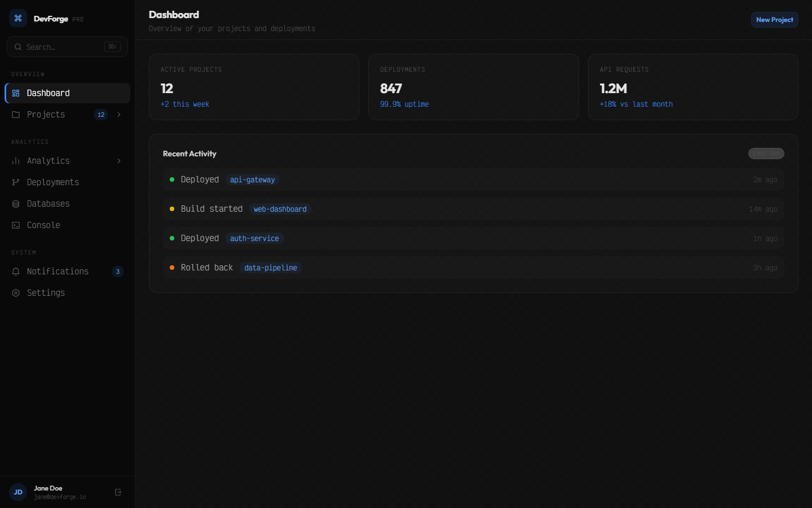Click the 'Build started' activity text
Viewport: 812px width, 508px height.
(211, 209)
